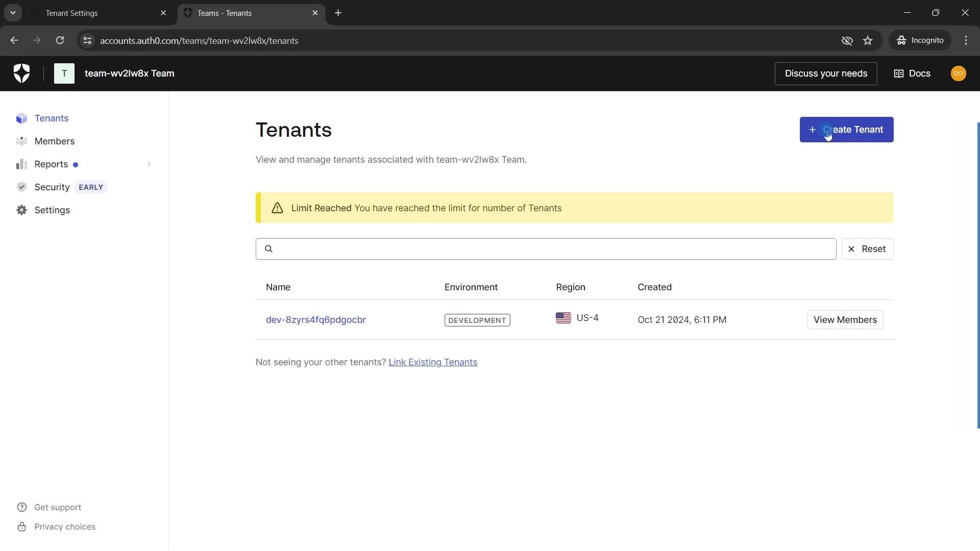980x551 pixels.
Task: Select the Teams - Tenants browser tab
Action: point(252,13)
